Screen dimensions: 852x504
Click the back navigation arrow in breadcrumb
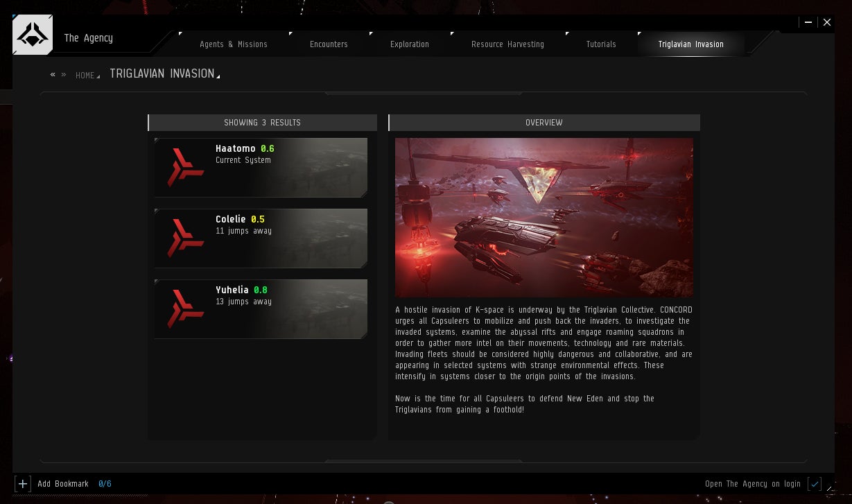53,74
